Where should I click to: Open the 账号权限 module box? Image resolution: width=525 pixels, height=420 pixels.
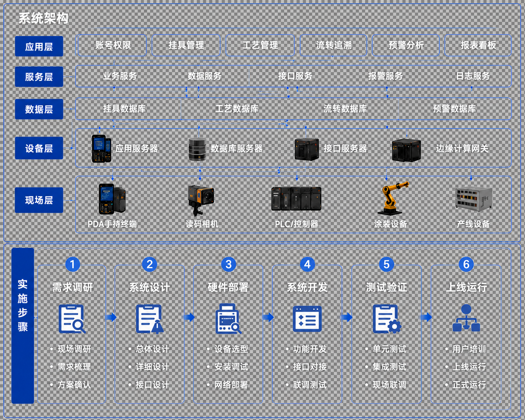point(112,45)
